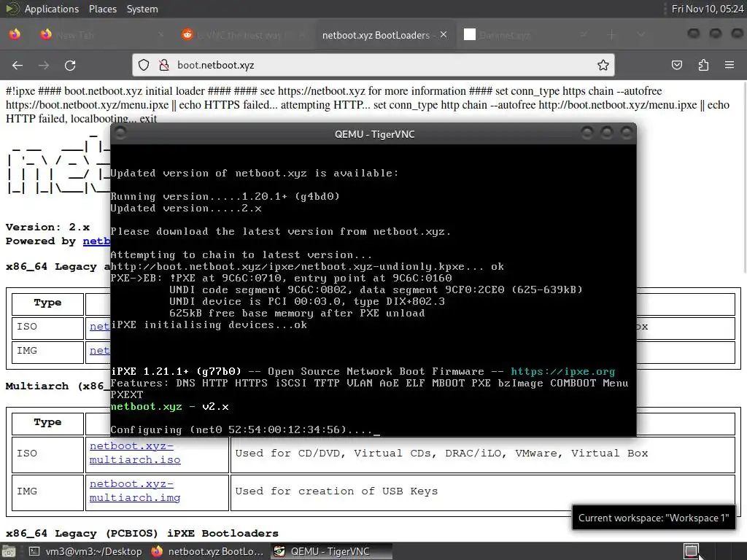Expand the list all tabs chevron
Image resolution: width=747 pixels, height=560 pixels.
(641, 35)
